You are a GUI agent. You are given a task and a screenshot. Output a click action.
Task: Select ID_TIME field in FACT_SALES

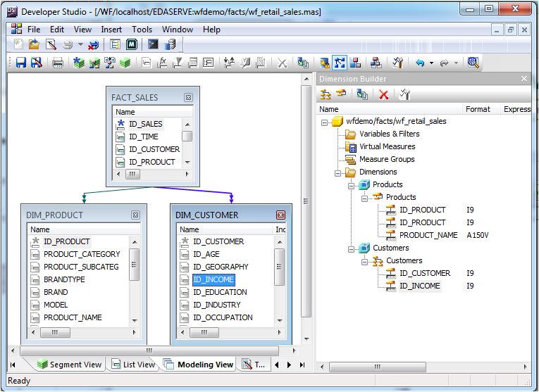coord(143,137)
